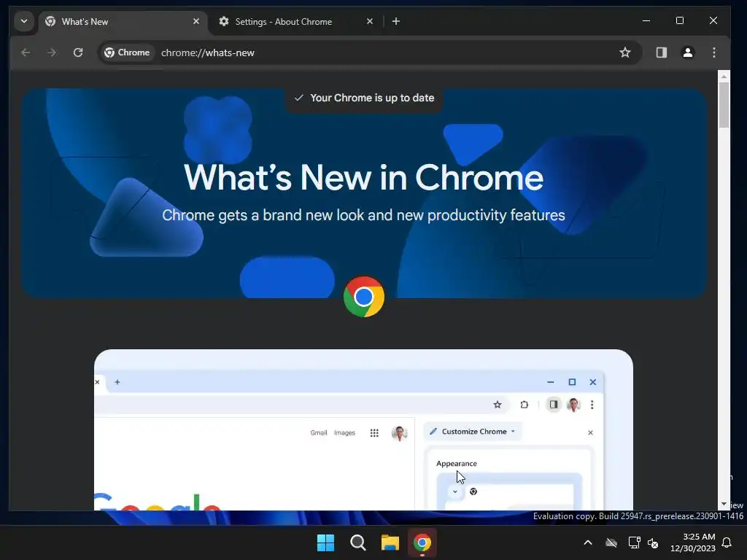Open the Customize Chrome dropdown in preview
747x560 pixels.
tap(473, 432)
